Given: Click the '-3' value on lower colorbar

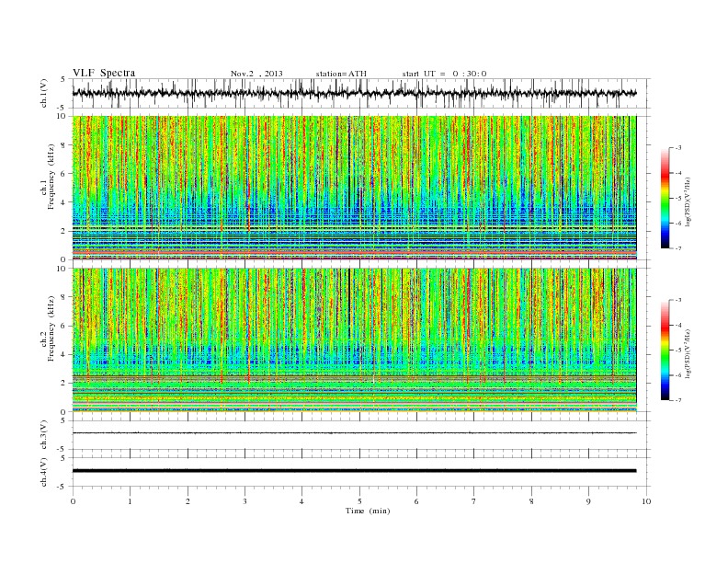Looking at the screenshot, I should point(678,300).
